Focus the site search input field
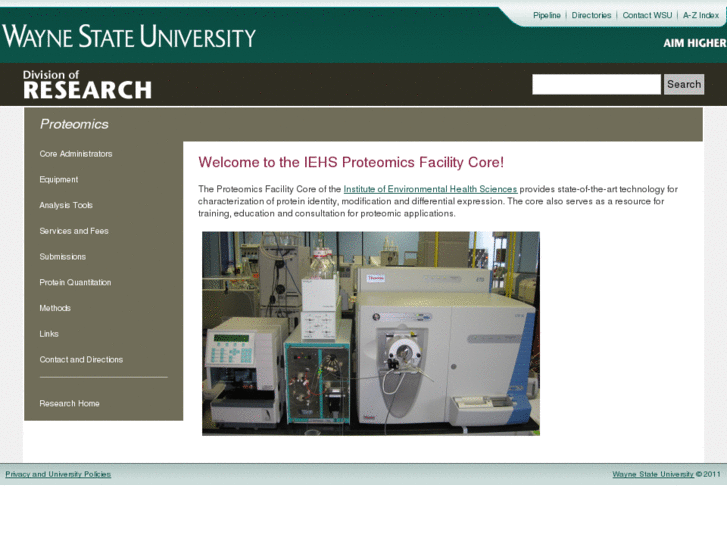The height and width of the screenshot is (545, 727). pyautogui.click(x=596, y=84)
